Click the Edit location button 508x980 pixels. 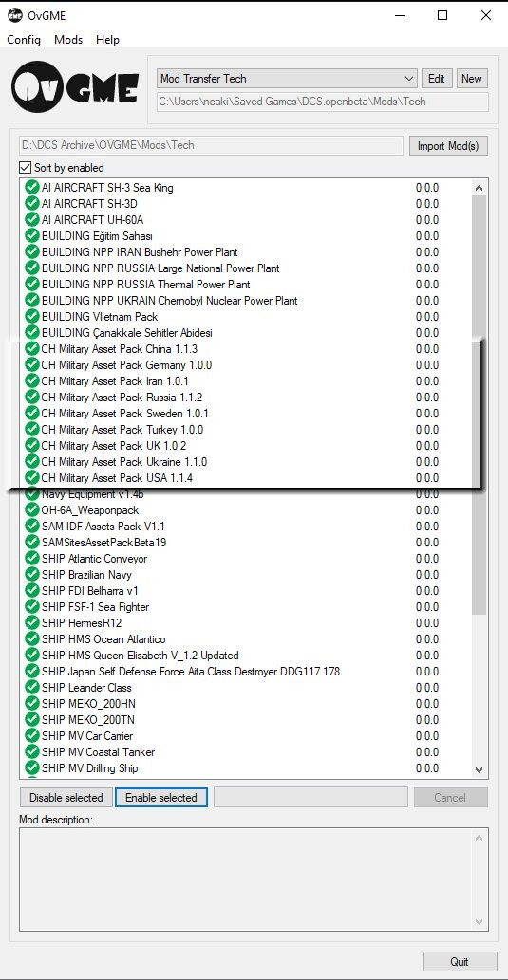click(437, 79)
